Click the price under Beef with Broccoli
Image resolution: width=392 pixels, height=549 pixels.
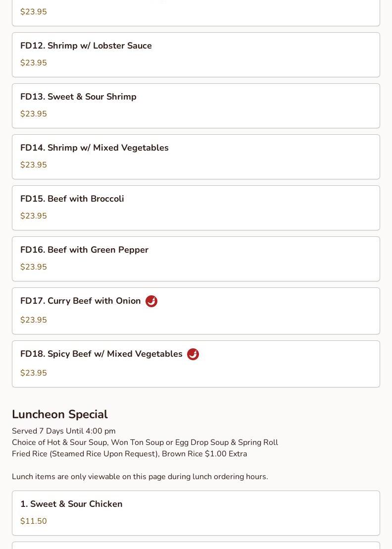click(34, 216)
